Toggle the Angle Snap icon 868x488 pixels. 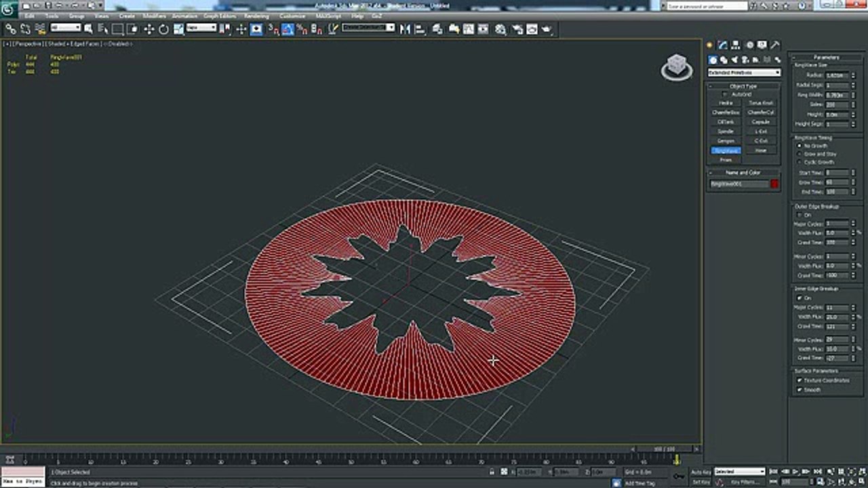tap(288, 29)
